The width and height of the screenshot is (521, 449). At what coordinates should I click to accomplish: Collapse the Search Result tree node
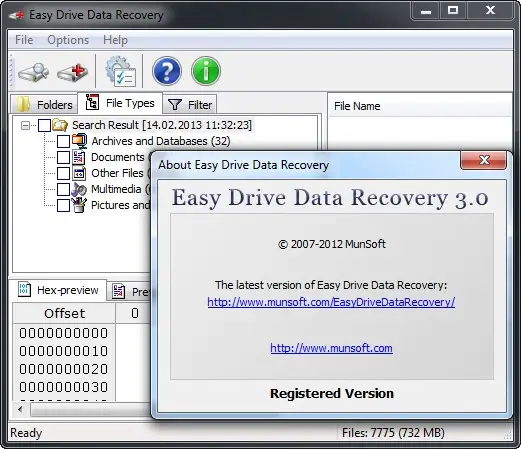(x=25, y=125)
